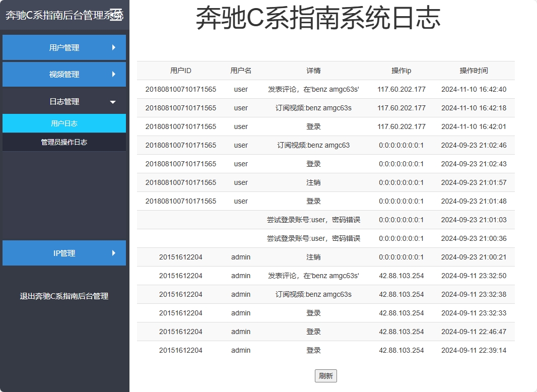Image resolution: width=537 pixels, height=392 pixels.
Task: Click the 操作时间 column header
Action: point(474,71)
